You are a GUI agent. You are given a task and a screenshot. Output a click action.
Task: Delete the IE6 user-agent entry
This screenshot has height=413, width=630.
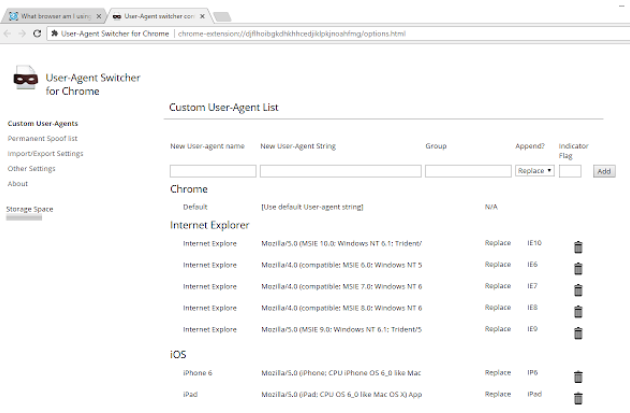click(578, 268)
